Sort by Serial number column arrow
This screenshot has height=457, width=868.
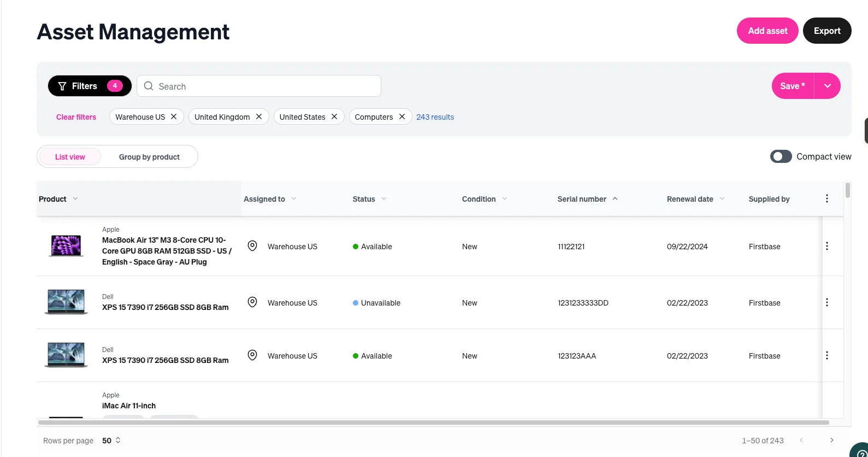(615, 199)
